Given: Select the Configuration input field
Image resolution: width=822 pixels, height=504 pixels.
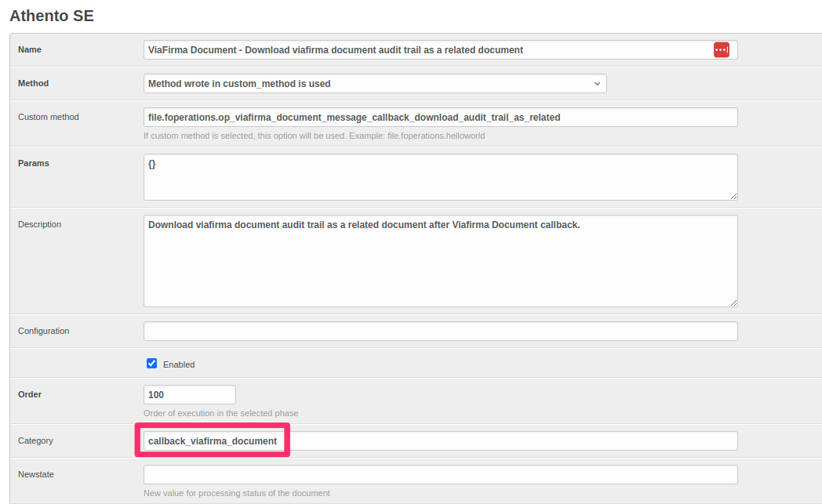Looking at the screenshot, I should (x=440, y=332).
